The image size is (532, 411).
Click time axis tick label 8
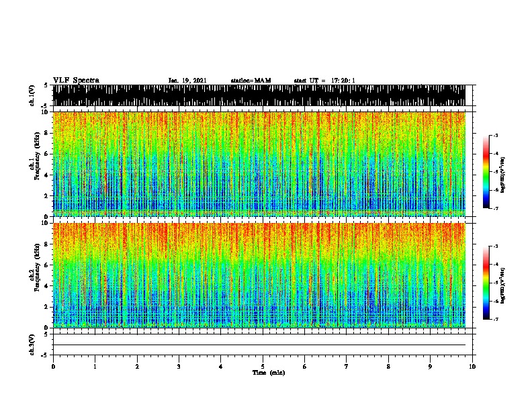point(388,367)
